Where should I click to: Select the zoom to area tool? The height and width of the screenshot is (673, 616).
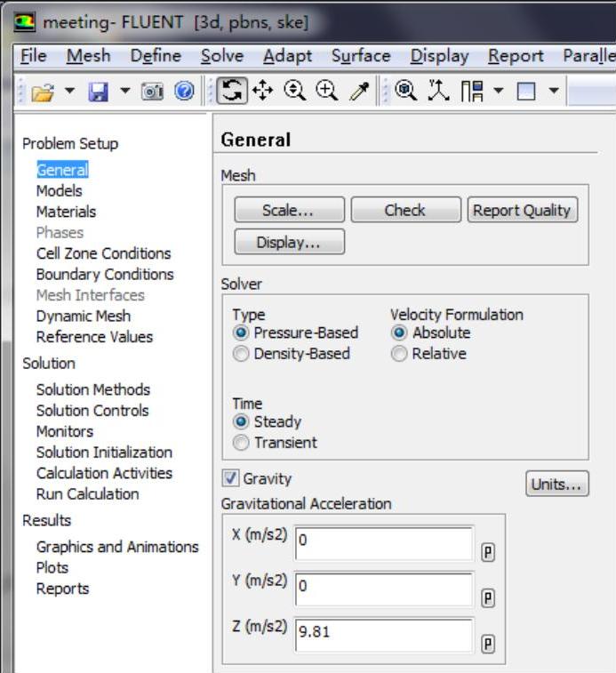point(327,91)
